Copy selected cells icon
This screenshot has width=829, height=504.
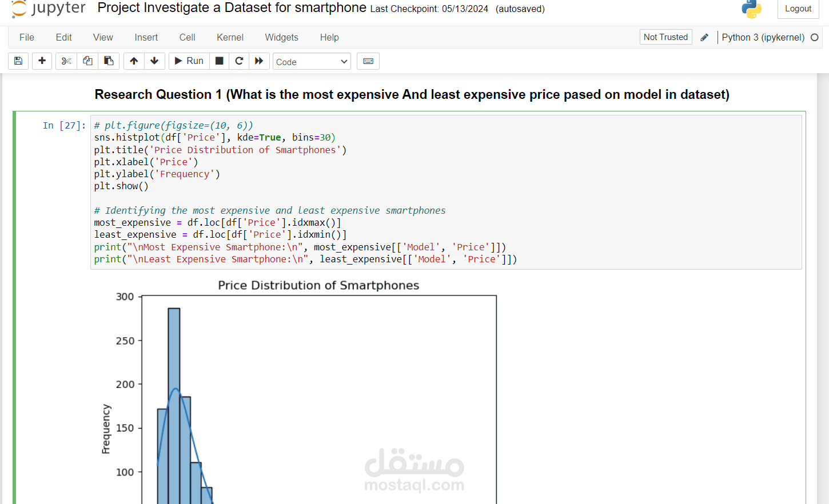pos(87,61)
